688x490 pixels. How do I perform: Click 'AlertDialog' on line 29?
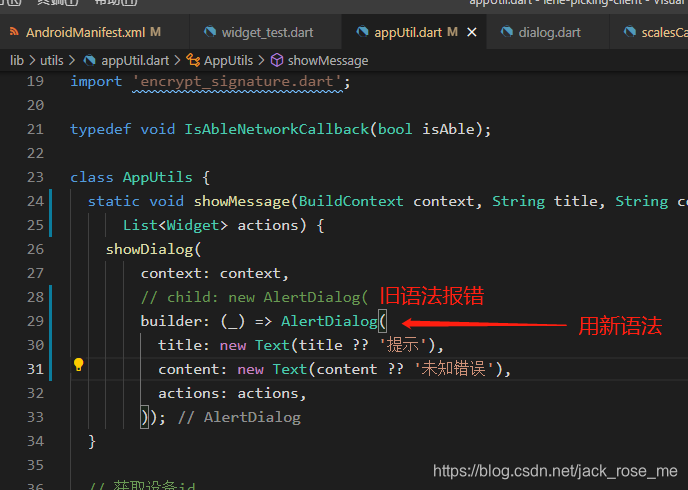coord(329,322)
